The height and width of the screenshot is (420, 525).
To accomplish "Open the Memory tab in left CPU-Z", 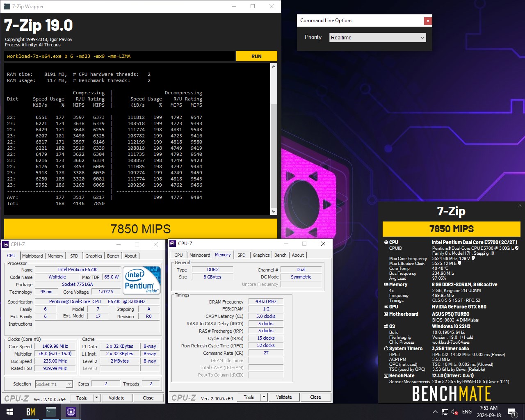I will point(55,256).
